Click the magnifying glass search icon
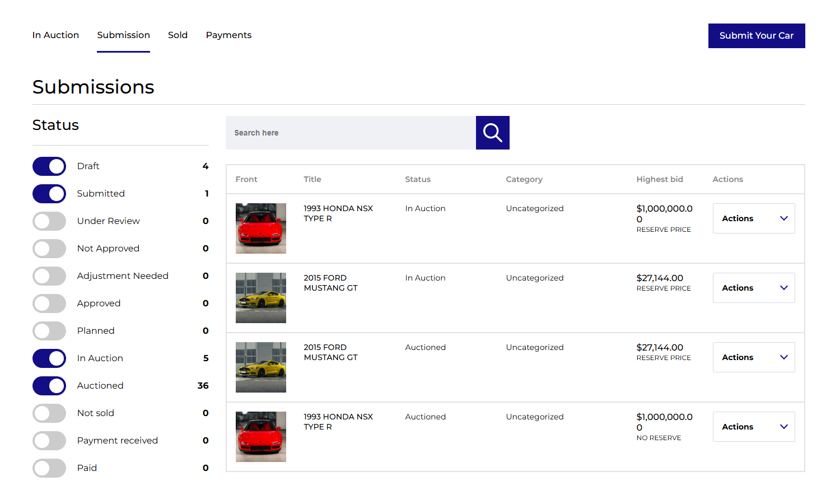The width and height of the screenshot is (840, 504). click(x=493, y=133)
